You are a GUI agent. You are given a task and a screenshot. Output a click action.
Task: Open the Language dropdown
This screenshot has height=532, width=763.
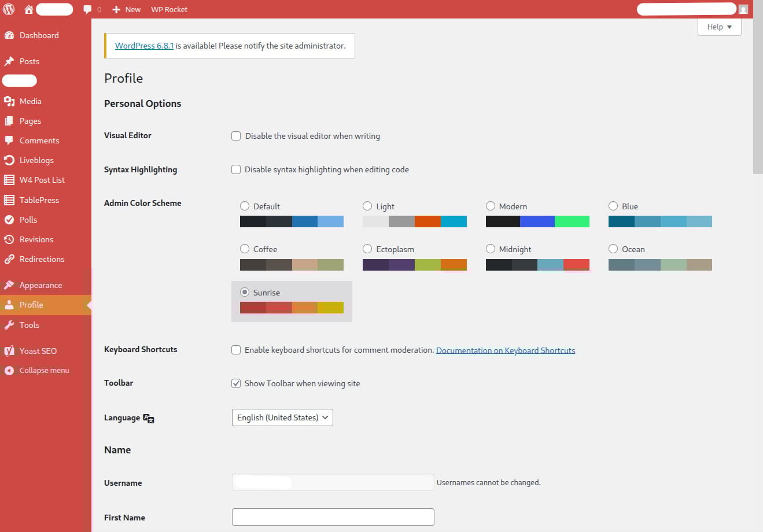[x=282, y=418]
